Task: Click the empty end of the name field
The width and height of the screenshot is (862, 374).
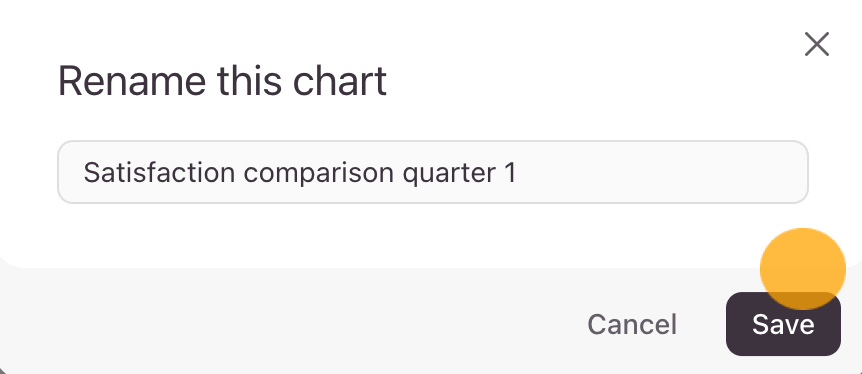Action: click(660, 172)
